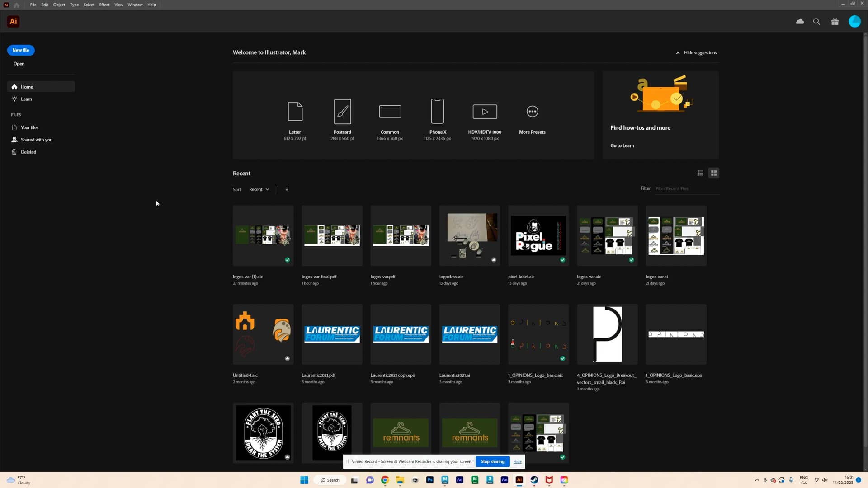Open the Sort by Recent dropdown
Screen dimensions: 868x488
point(259,189)
